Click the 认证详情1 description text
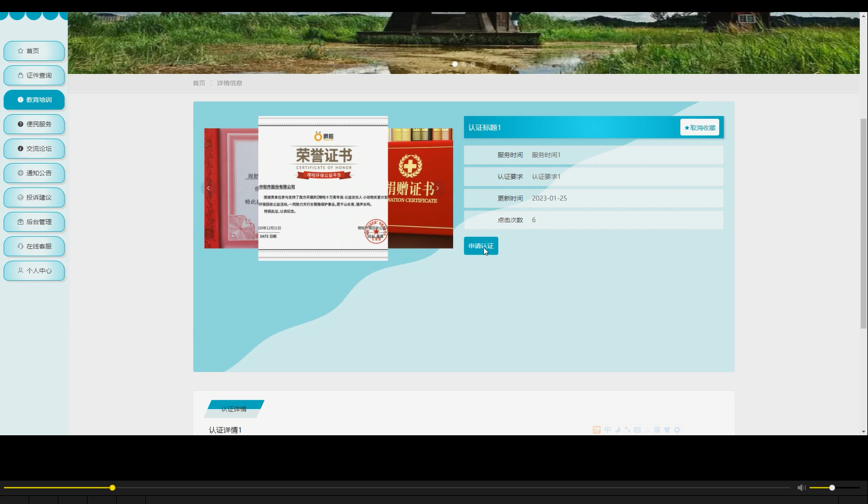 pos(225,430)
